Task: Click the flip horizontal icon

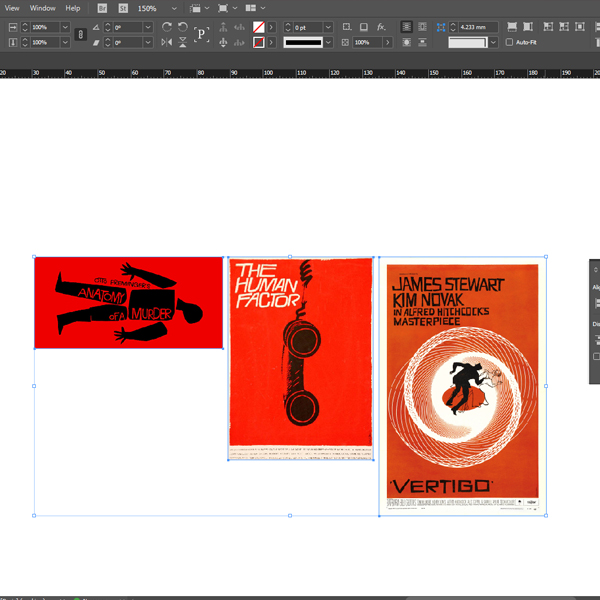Action: [x=166, y=43]
